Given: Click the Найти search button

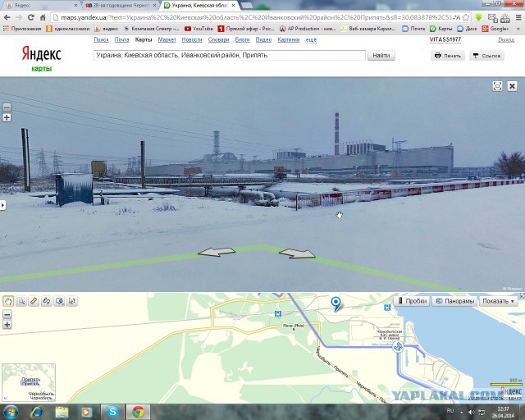Looking at the screenshot, I should [x=381, y=55].
